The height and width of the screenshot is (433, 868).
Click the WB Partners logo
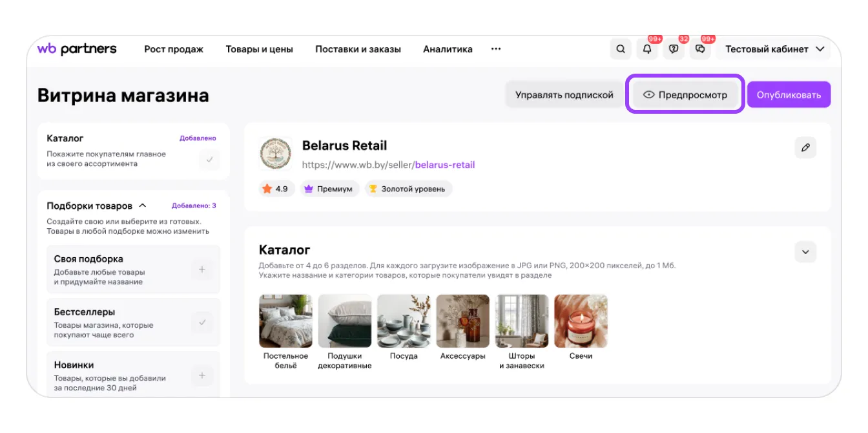(x=77, y=49)
